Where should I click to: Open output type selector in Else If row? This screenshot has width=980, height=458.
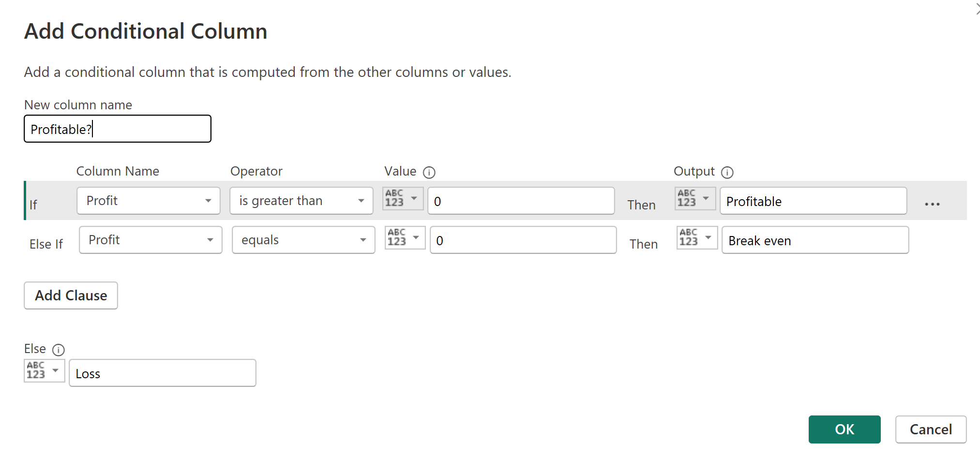697,238
